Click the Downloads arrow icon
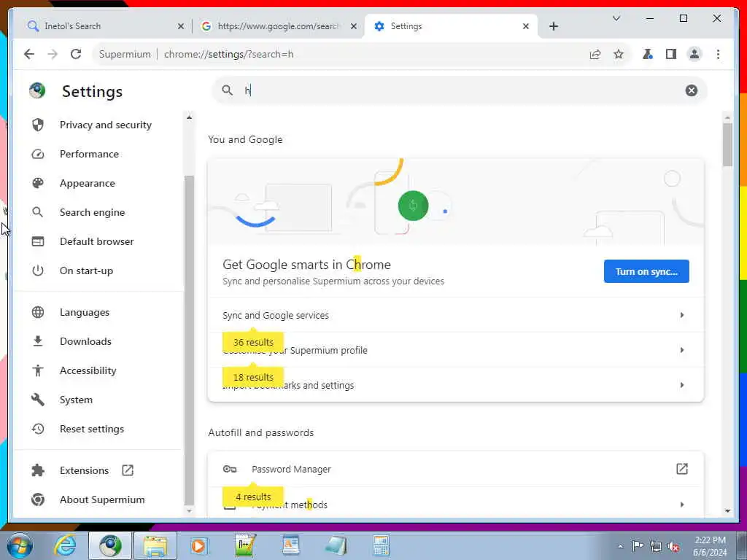This screenshot has width=747, height=560. [38, 341]
